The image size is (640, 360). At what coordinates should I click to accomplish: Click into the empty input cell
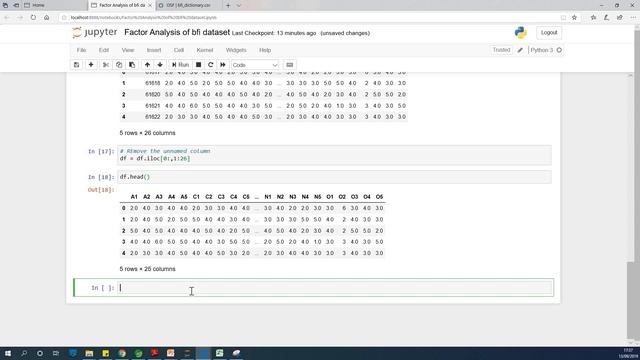coord(335,288)
